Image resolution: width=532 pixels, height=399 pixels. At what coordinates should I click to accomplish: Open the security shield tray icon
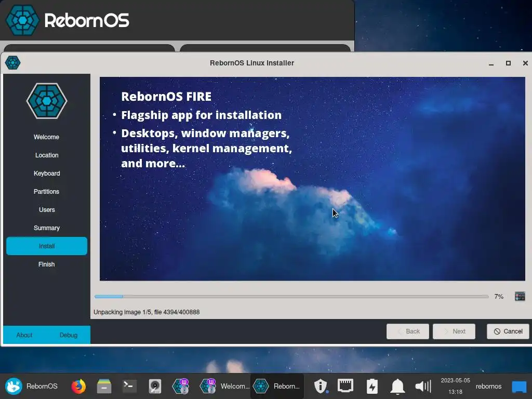(x=320, y=386)
